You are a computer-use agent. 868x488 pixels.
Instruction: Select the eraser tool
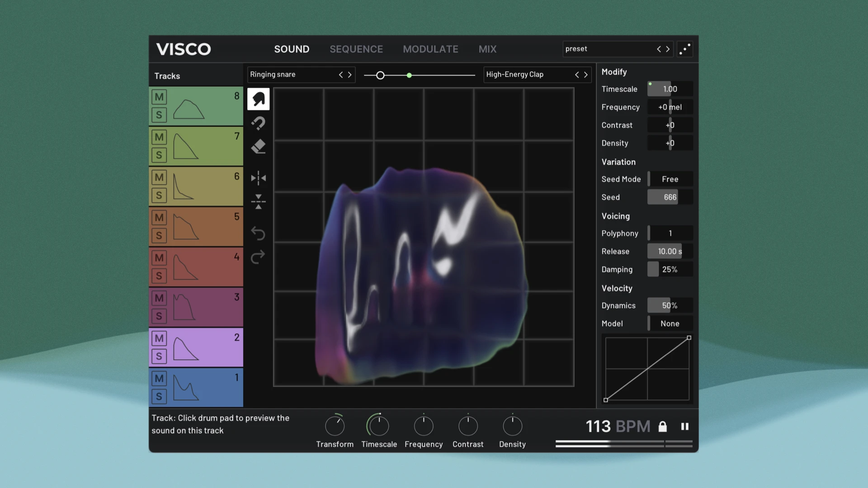pos(258,146)
